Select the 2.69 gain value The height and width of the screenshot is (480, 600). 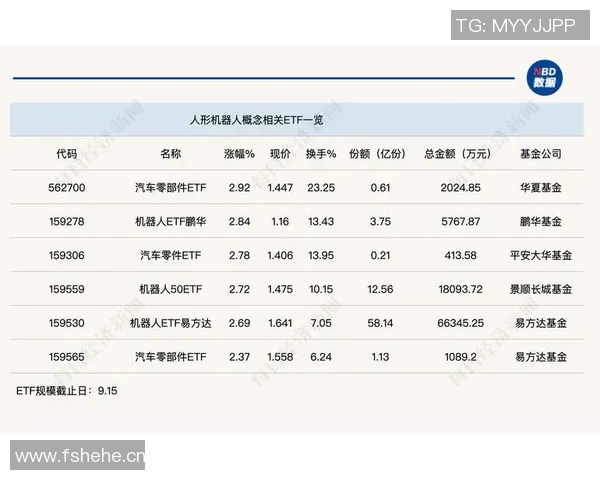(x=239, y=323)
